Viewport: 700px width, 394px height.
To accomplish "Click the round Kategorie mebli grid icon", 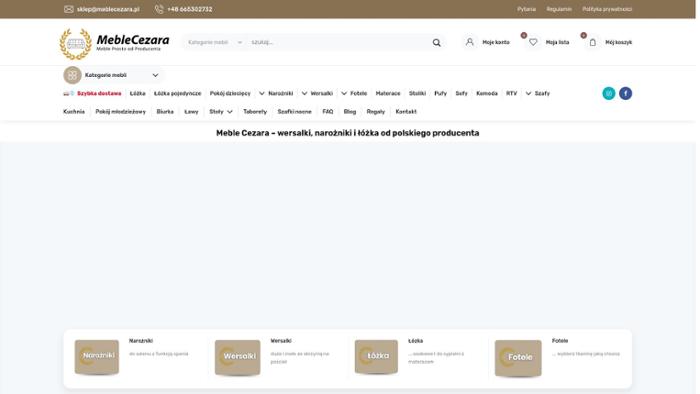I will [x=72, y=75].
